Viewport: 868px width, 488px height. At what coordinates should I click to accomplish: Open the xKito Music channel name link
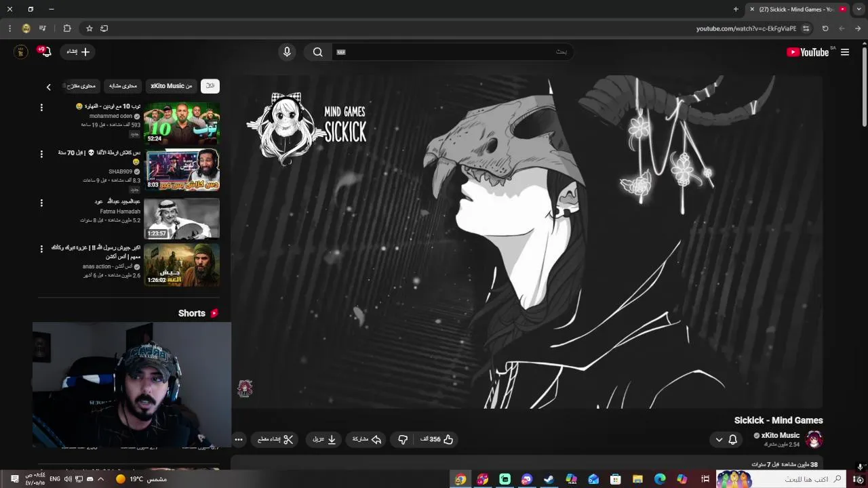[x=781, y=435]
